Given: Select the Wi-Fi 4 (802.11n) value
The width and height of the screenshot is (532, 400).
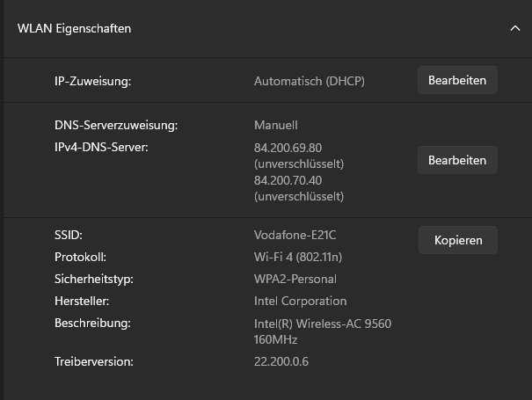Looking at the screenshot, I should [297, 257].
